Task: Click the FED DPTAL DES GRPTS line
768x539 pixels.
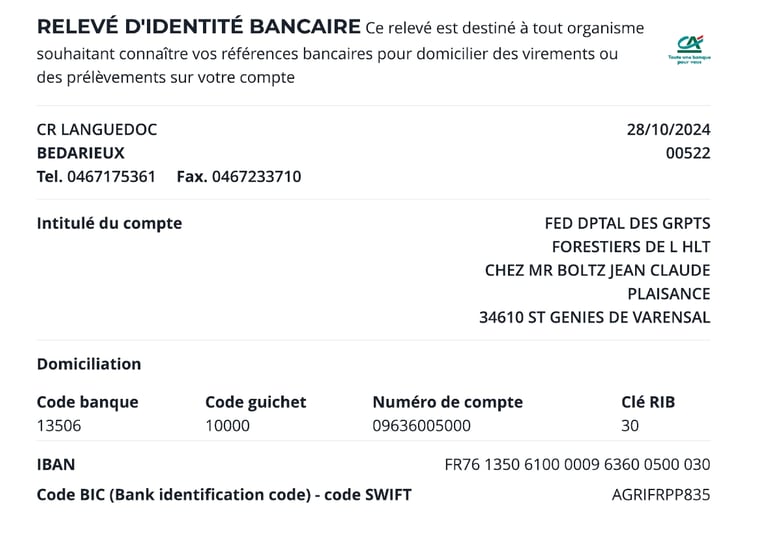Action: tap(627, 223)
